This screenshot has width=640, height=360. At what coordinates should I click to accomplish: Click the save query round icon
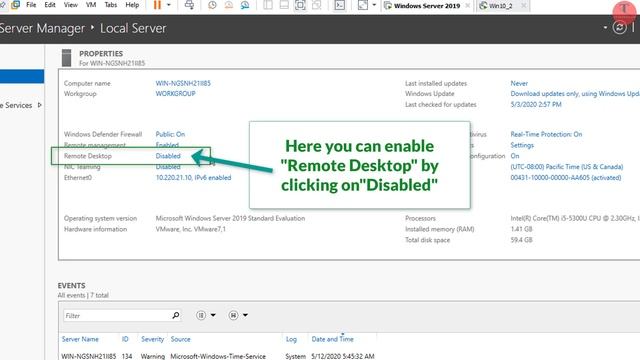[233, 315]
